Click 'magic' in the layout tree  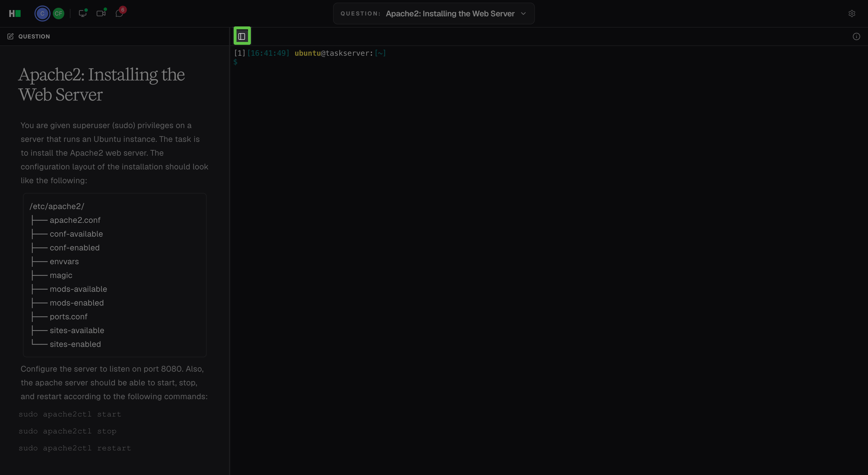[61, 275]
